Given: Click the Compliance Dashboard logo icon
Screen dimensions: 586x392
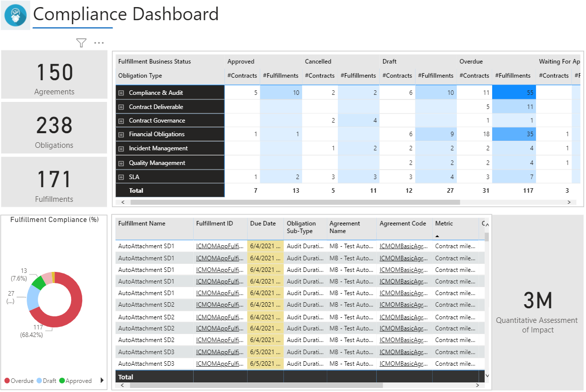Looking at the screenshot, I should click(x=16, y=15).
